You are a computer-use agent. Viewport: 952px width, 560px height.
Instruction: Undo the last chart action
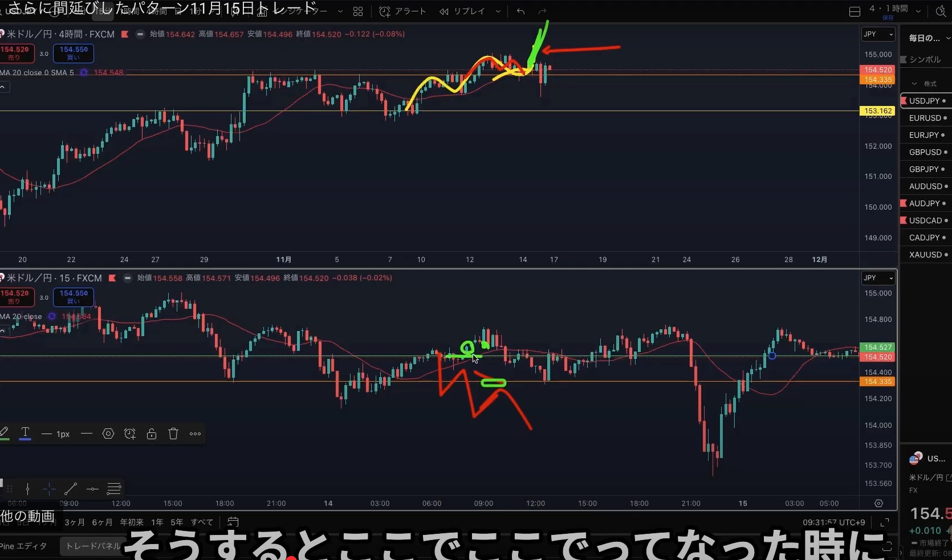pyautogui.click(x=520, y=11)
